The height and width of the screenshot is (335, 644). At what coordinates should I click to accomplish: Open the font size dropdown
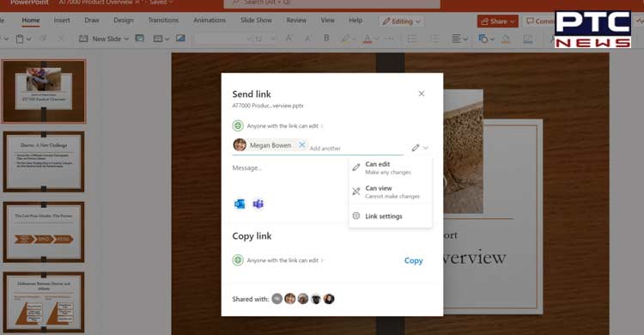[x=272, y=39]
